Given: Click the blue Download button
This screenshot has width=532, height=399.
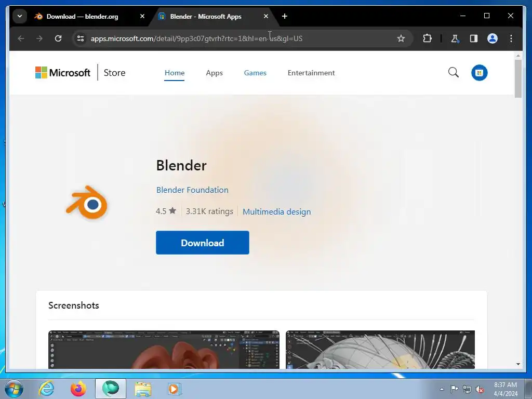Looking at the screenshot, I should (203, 243).
